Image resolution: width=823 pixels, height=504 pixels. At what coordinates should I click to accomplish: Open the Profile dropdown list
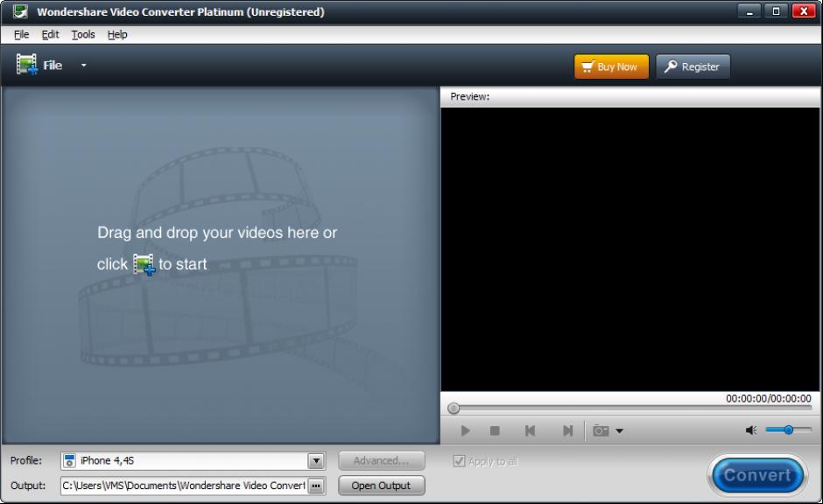(x=316, y=461)
